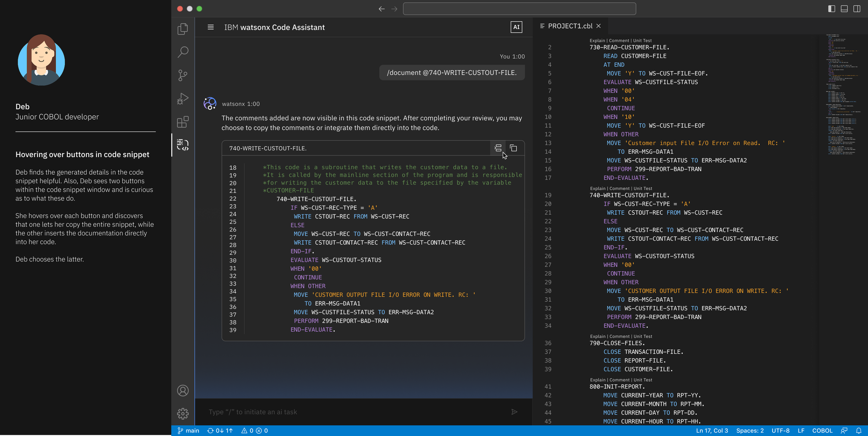Image resolution: width=868 pixels, height=436 pixels.
Task: Toggle the secondary side bar layout icon
Action: (x=857, y=9)
